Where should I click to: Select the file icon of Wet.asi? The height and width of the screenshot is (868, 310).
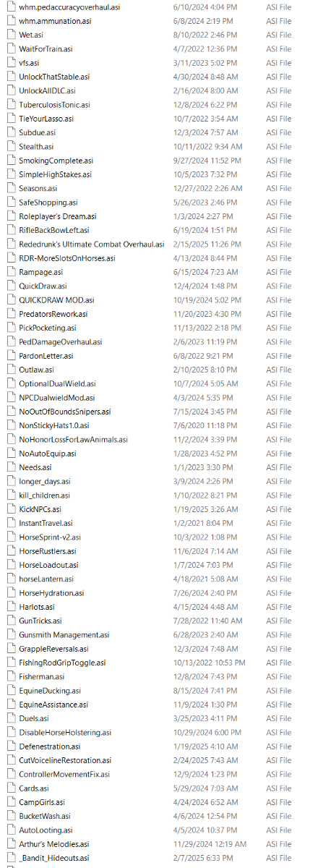(11, 35)
